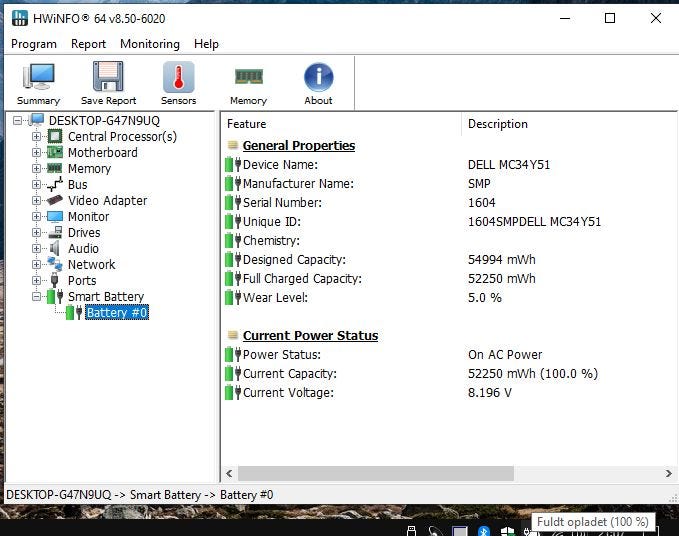This screenshot has height=536, width=679.
Task: Click the Motherboard tree icon
Action: (x=55, y=152)
